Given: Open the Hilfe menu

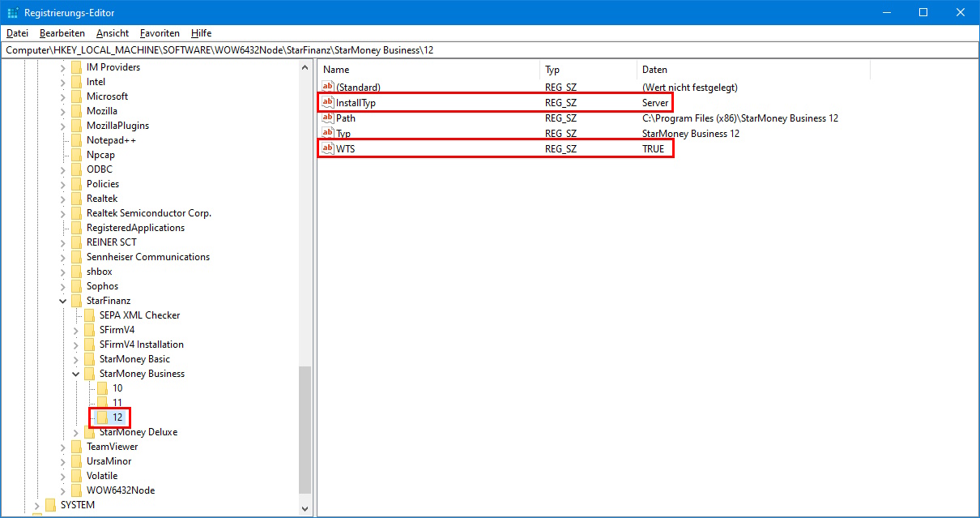Looking at the screenshot, I should 202,33.
